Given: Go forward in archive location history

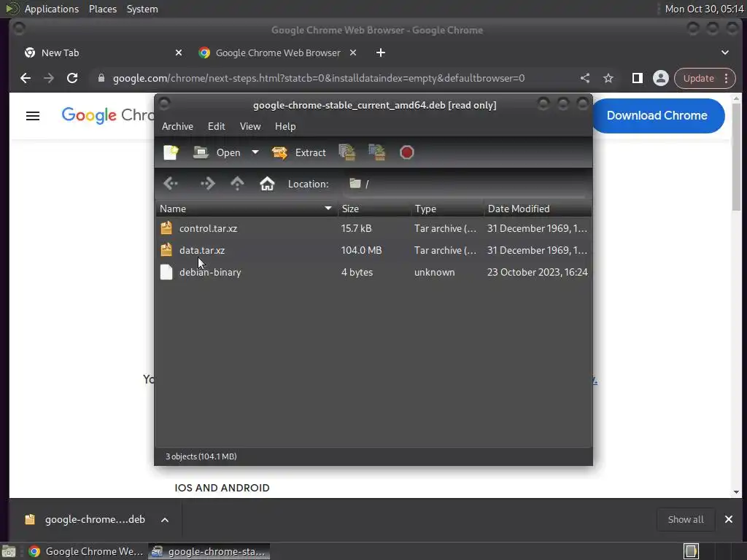Looking at the screenshot, I should click(x=207, y=184).
